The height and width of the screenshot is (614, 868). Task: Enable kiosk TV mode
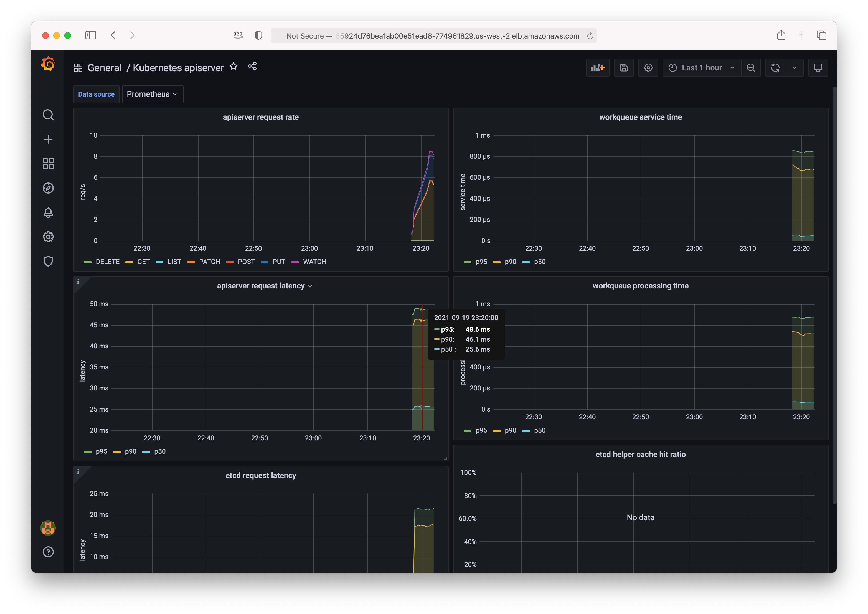tap(818, 67)
